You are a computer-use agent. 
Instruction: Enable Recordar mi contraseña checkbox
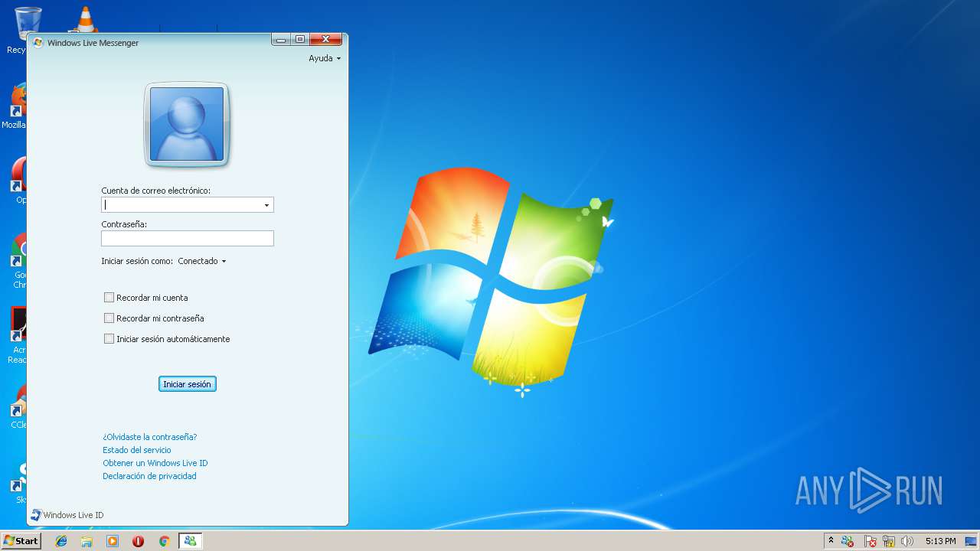(x=109, y=318)
